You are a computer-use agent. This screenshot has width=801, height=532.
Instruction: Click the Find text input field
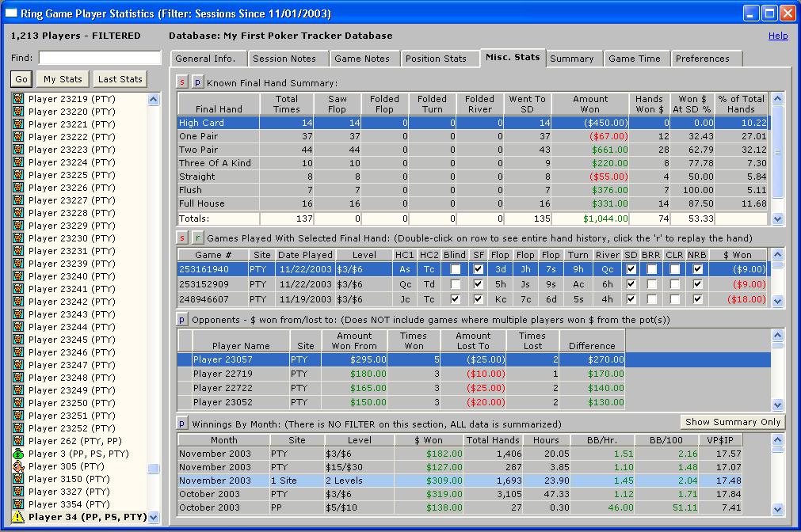coord(100,58)
